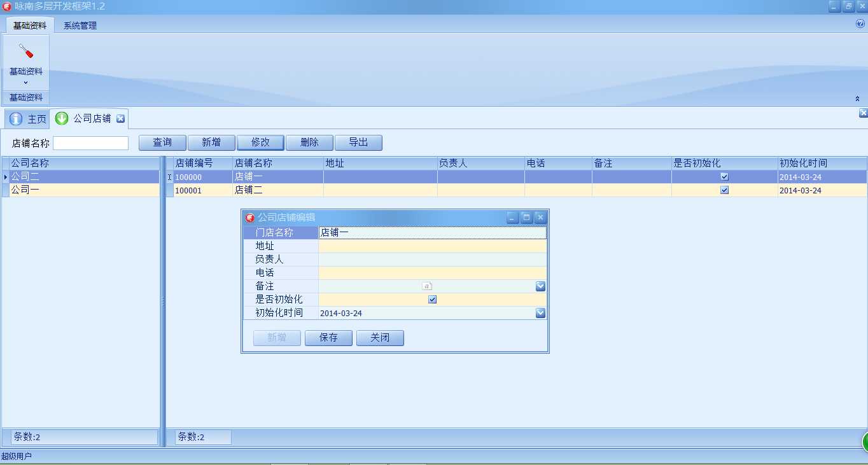The image size is (868, 465).
Task: Click the 店铺一 name cell in the grid
Action: pyautogui.click(x=278, y=177)
